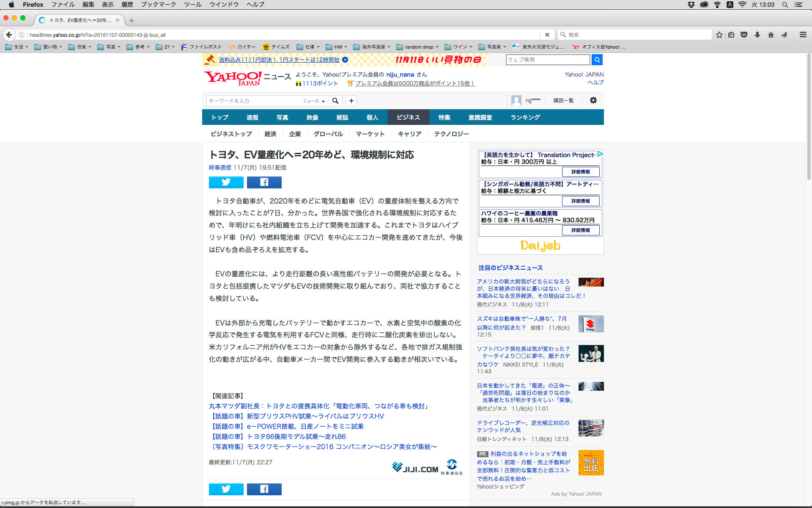This screenshot has height=508, width=812.
Task: Select the テクノロジー subcategory tab
Action: click(x=451, y=134)
